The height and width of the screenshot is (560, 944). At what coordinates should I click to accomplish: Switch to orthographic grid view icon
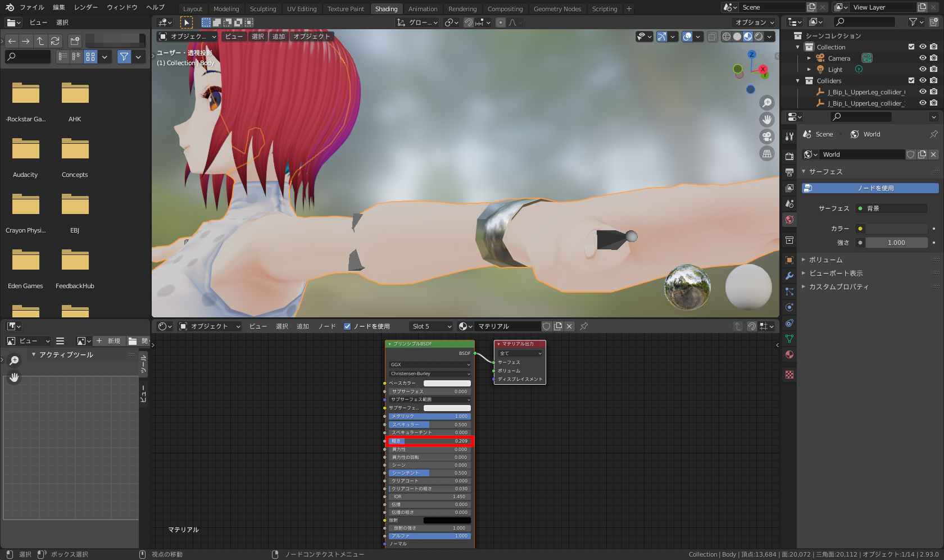click(767, 153)
